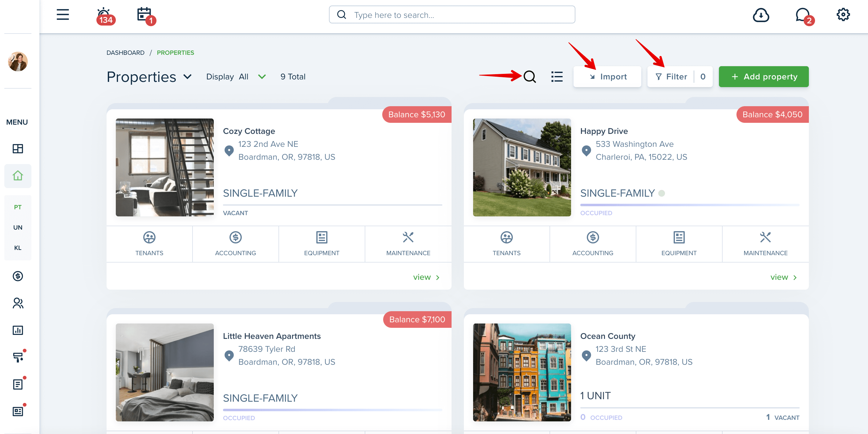
Task: Open Cozy Cottage TENANTS tab
Action: click(149, 244)
